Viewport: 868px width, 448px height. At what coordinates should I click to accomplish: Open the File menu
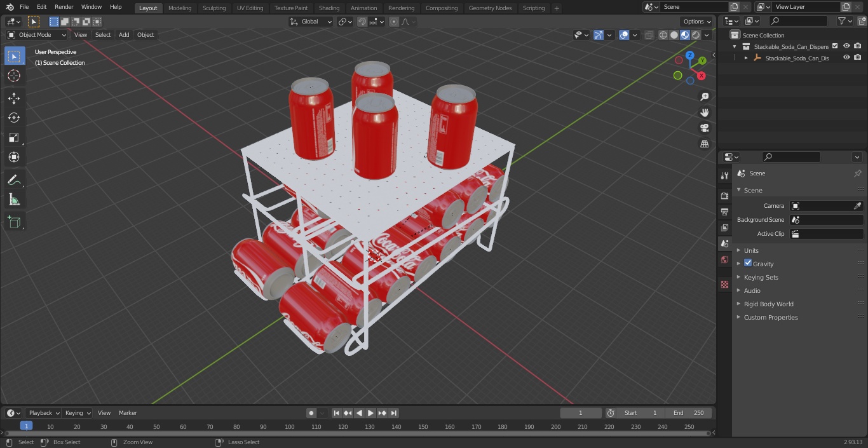pos(24,7)
